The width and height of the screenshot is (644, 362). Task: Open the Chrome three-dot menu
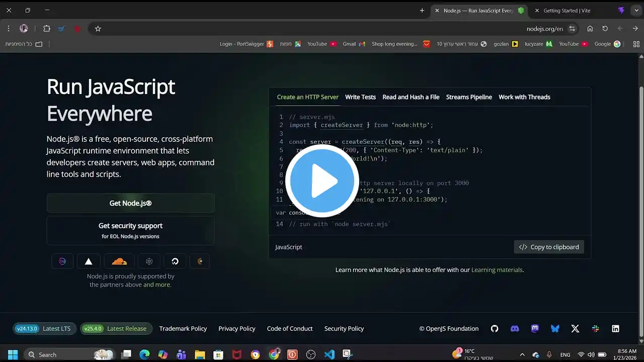tap(9, 29)
